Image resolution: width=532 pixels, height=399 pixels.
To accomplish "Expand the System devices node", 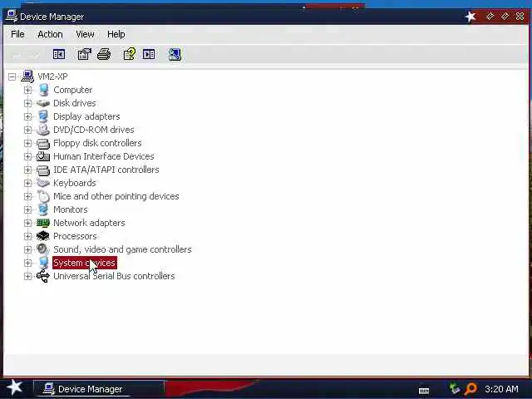I will pos(27,263).
